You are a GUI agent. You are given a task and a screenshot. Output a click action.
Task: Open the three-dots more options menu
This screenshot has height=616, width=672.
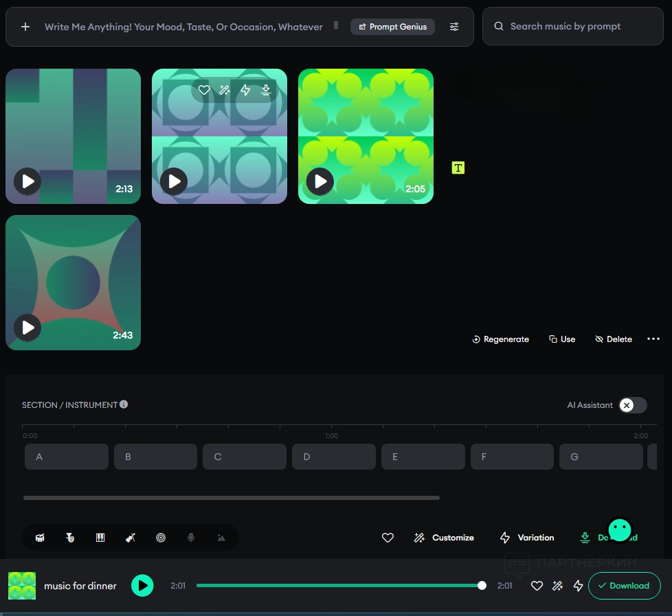click(653, 339)
